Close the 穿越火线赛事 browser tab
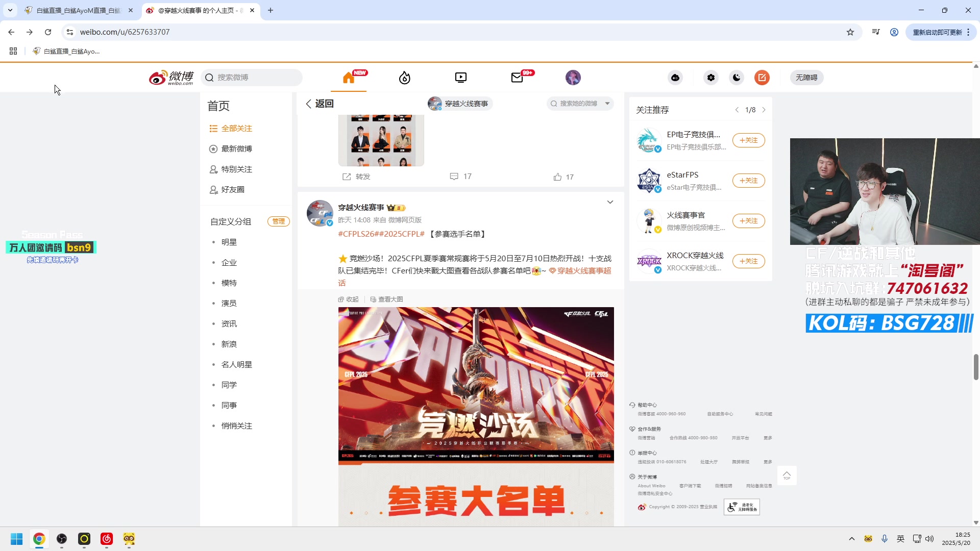The image size is (980, 551). pyautogui.click(x=252, y=10)
